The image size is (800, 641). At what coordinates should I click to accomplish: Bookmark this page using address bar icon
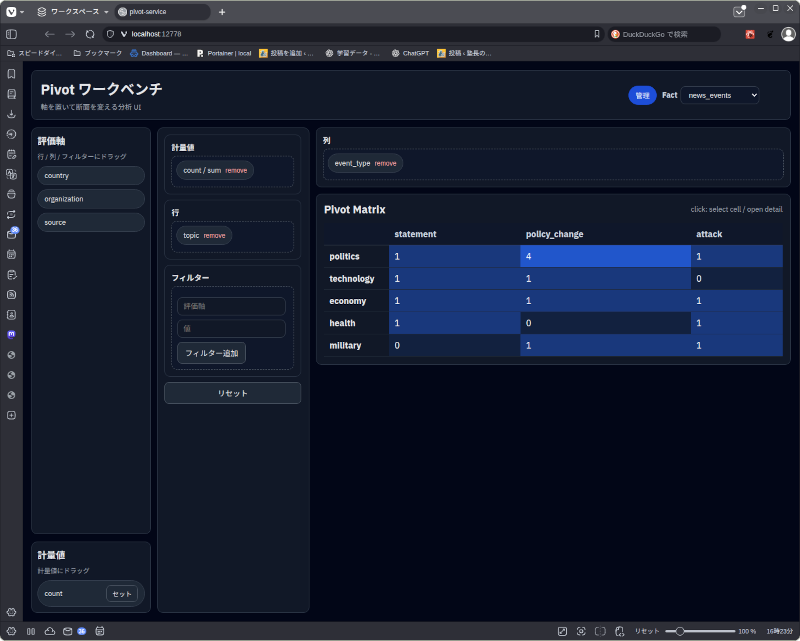point(597,34)
